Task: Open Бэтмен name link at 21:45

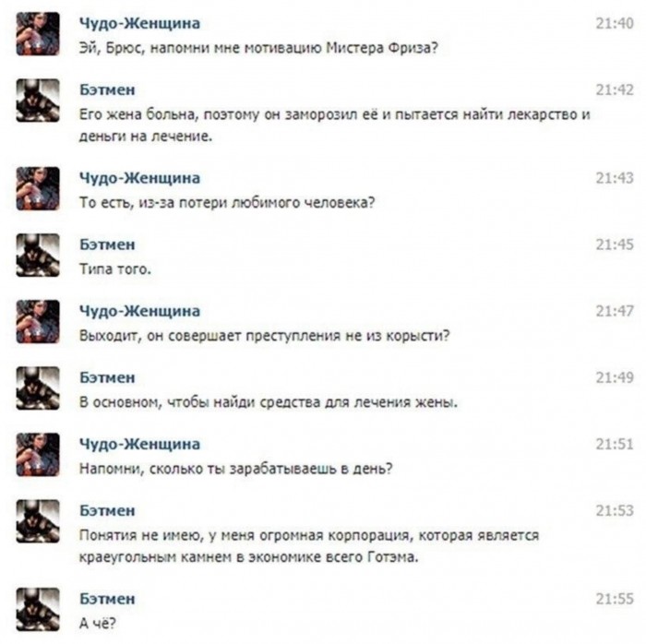Action: (x=107, y=244)
